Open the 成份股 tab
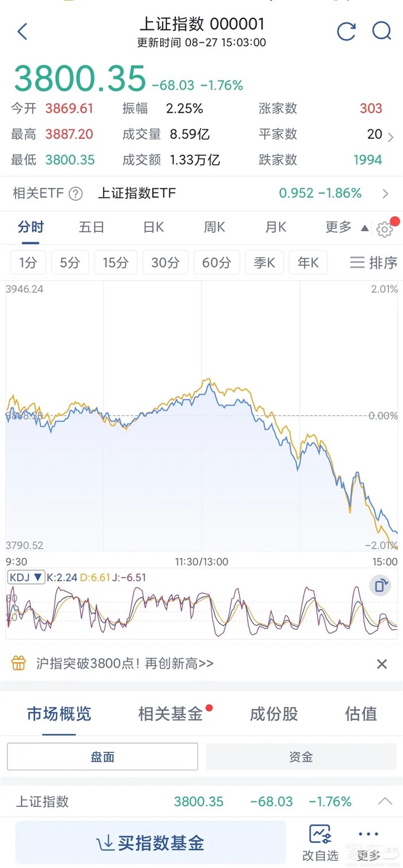Screen dimensions: 403x868 (x=273, y=714)
